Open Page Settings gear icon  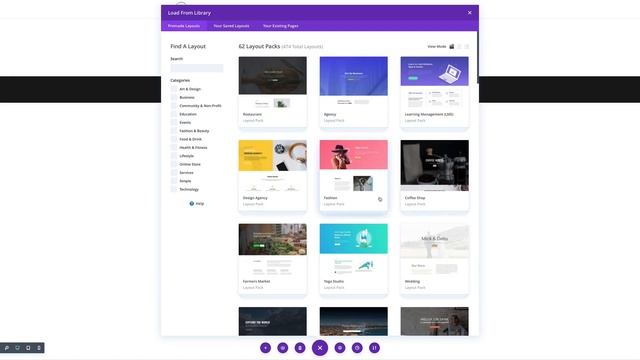(340, 348)
